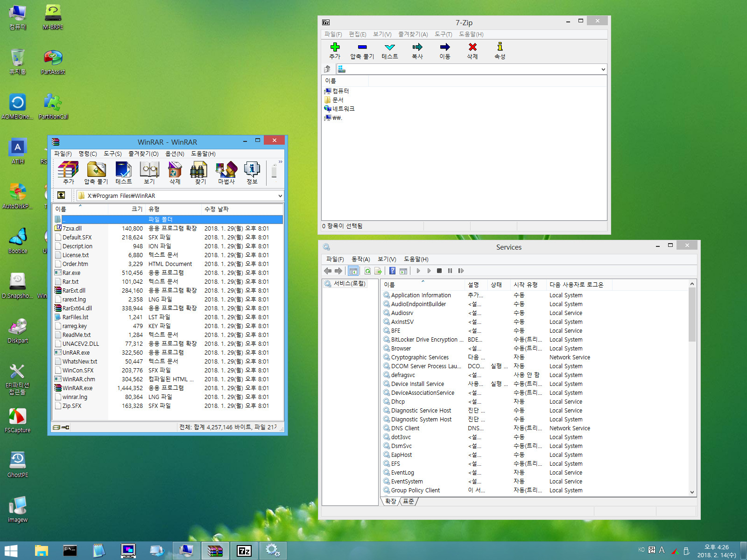Click Services list scroll-down arrow

tap(692, 492)
